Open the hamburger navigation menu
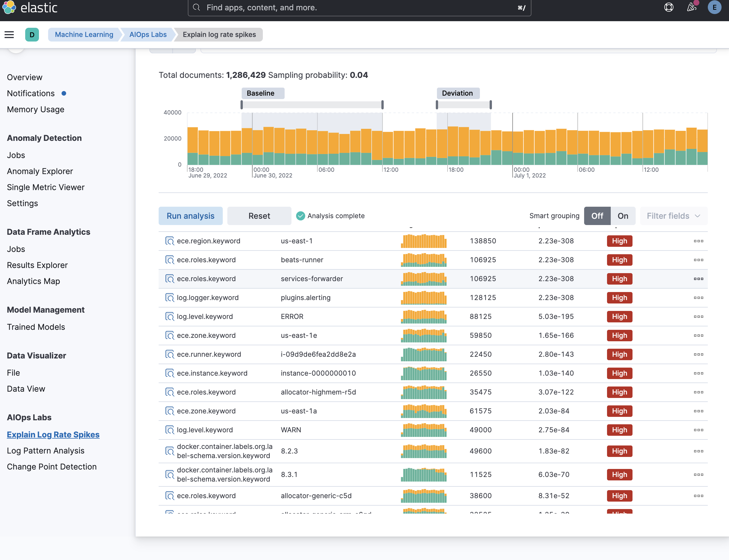This screenshot has width=729, height=560. pyautogui.click(x=9, y=35)
